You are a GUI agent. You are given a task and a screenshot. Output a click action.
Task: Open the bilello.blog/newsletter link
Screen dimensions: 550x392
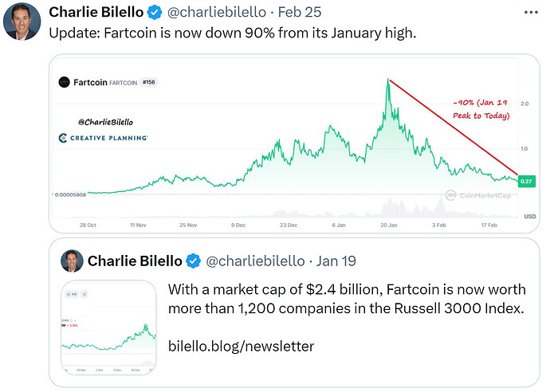(x=242, y=347)
